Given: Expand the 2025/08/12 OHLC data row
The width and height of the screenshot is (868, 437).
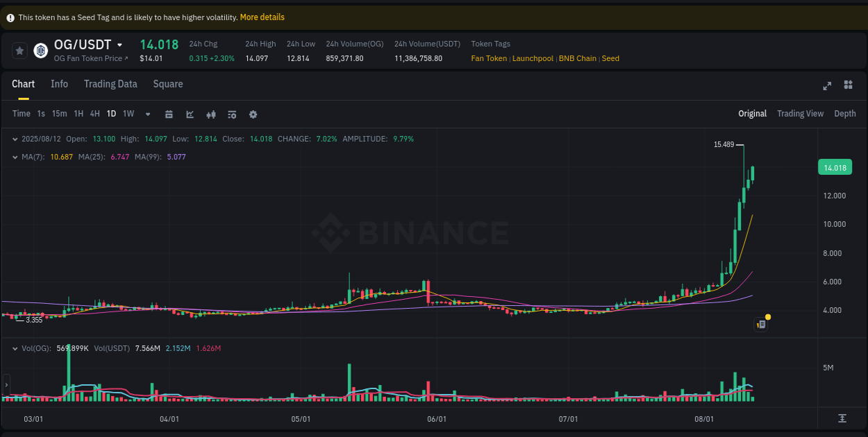Looking at the screenshot, I should (15, 138).
